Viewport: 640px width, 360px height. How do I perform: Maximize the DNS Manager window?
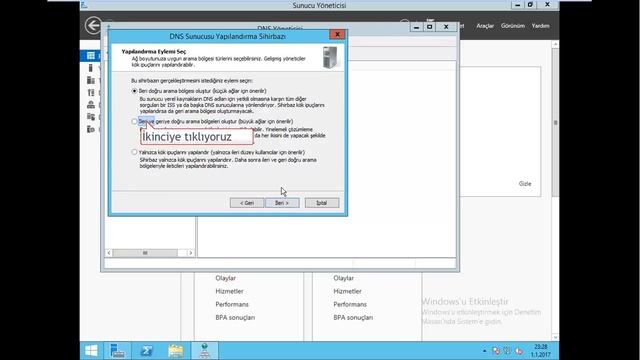(x=429, y=27)
